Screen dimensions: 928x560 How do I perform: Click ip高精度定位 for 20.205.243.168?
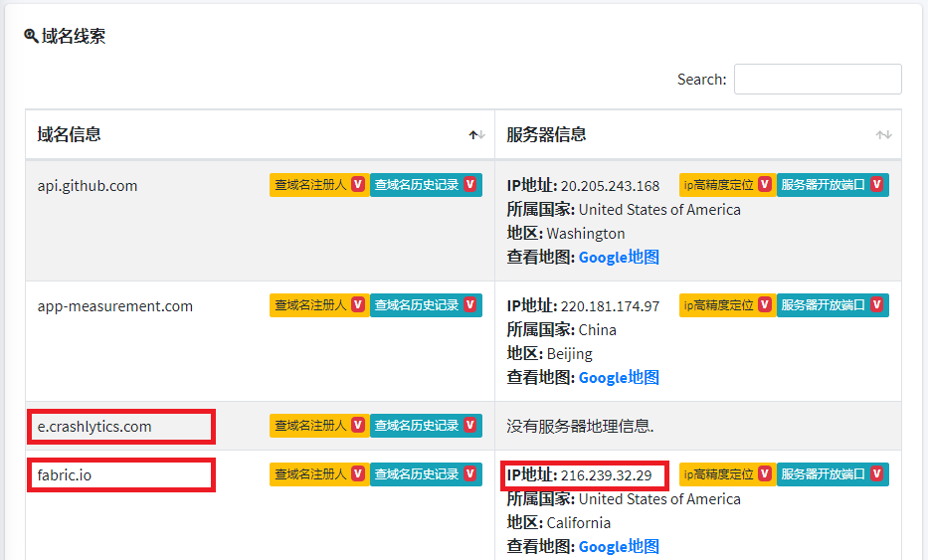pyautogui.click(x=727, y=185)
